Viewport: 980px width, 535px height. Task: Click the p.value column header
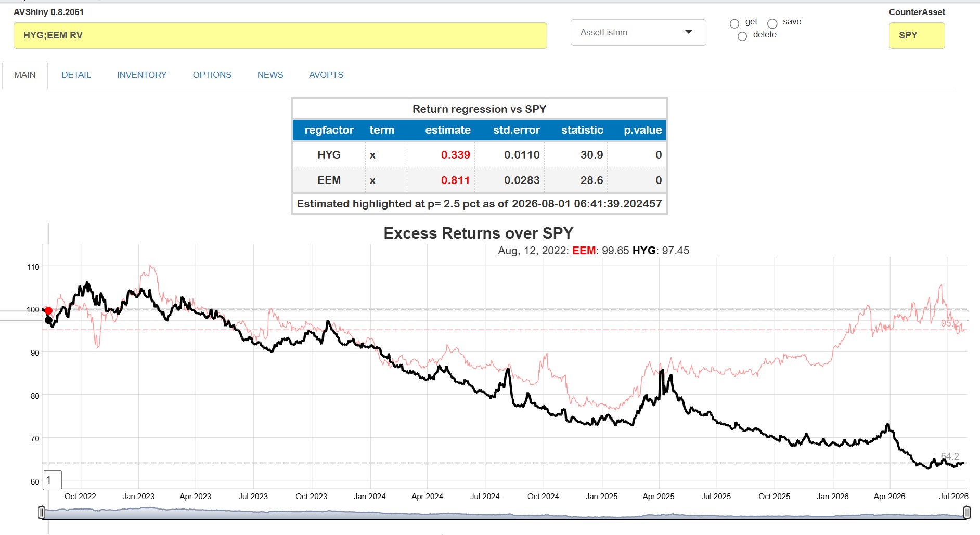pos(643,130)
